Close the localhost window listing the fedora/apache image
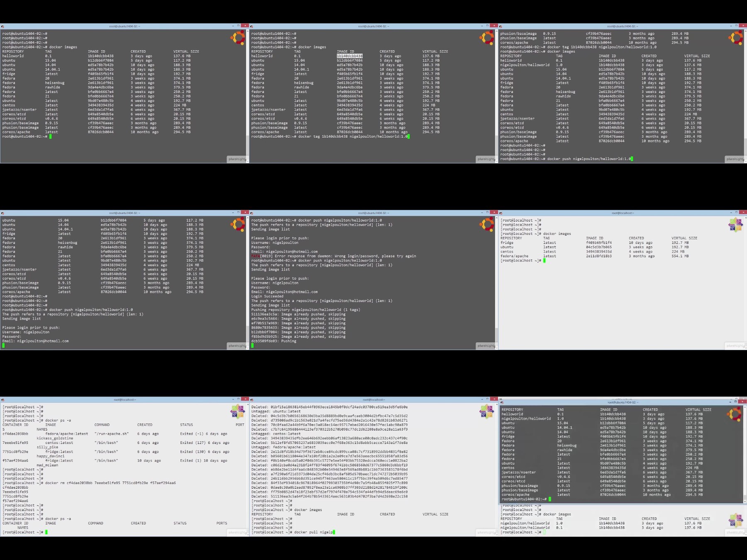The height and width of the screenshot is (560, 747). (x=743, y=213)
